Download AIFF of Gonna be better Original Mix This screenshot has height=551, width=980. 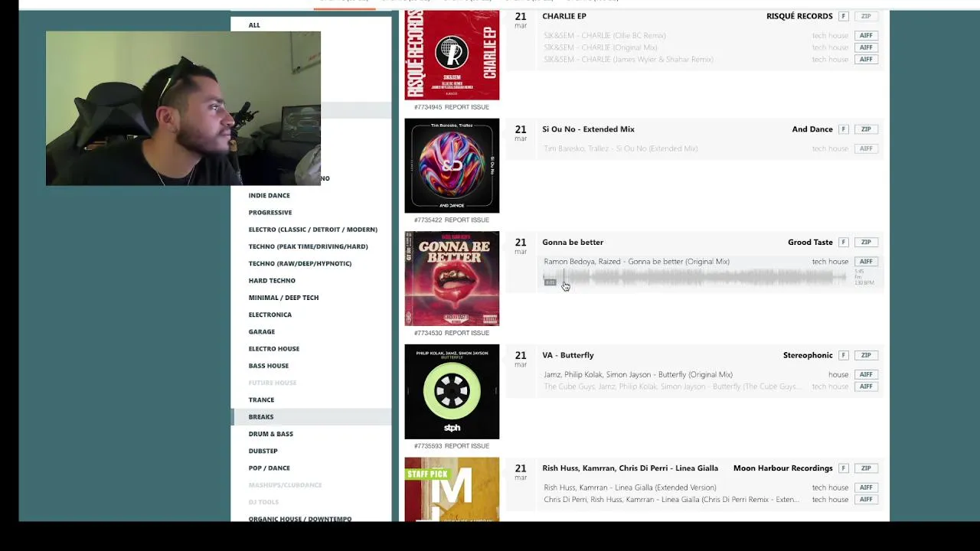866,262
